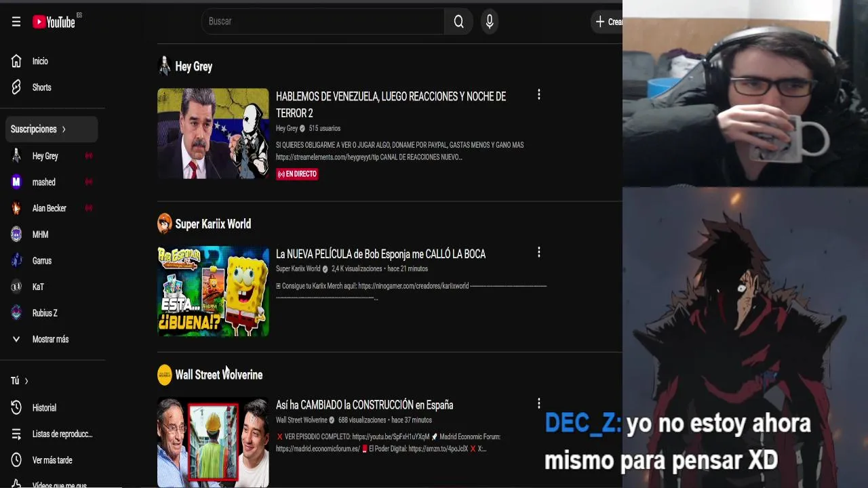Image resolution: width=868 pixels, height=488 pixels.
Task: Click live indicator next to Alan Becker
Action: [x=88, y=208]
